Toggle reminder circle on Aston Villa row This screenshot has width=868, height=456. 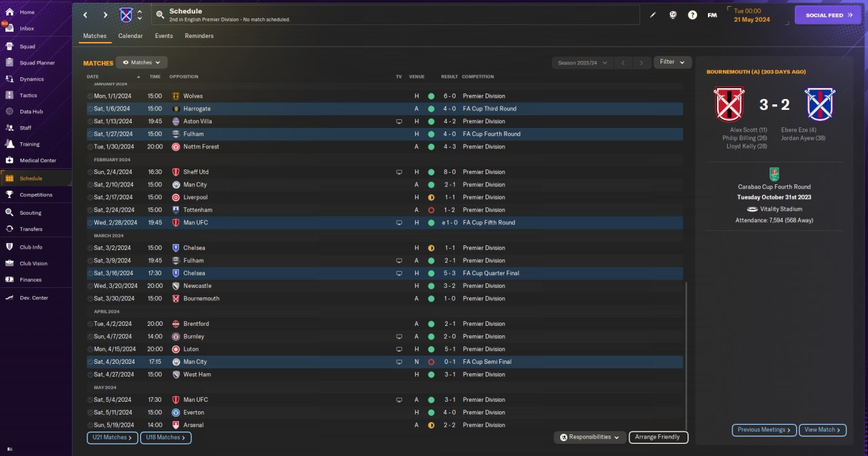(90, 121)
